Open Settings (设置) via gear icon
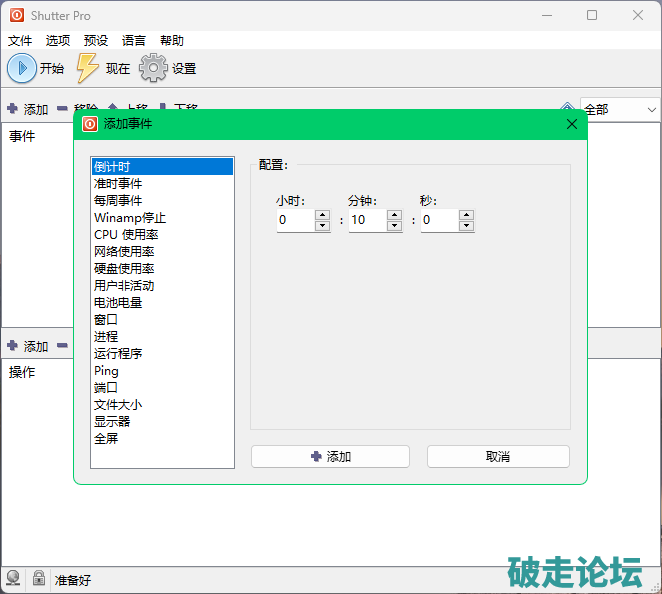The height and width of the screenshot is (594, 662). 152,68
